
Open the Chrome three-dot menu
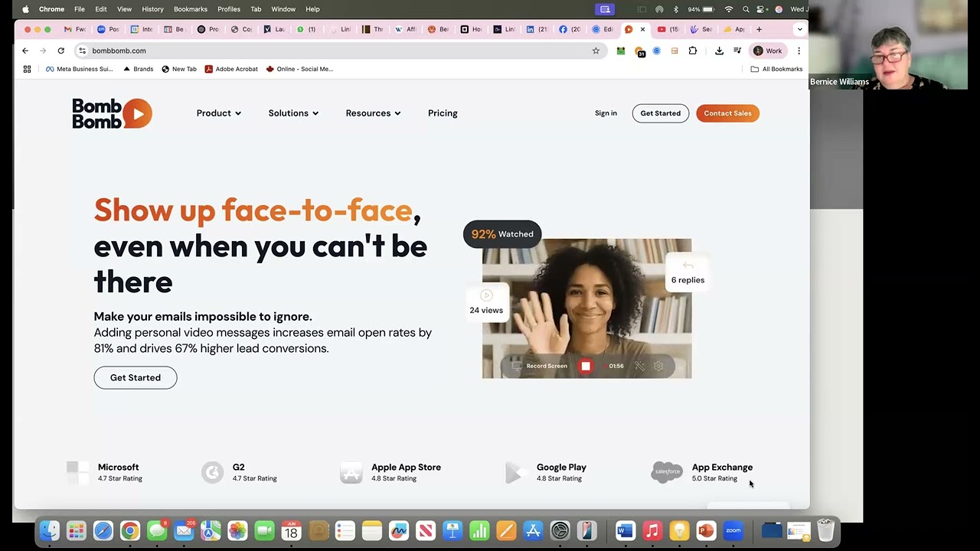coord(799,51)
